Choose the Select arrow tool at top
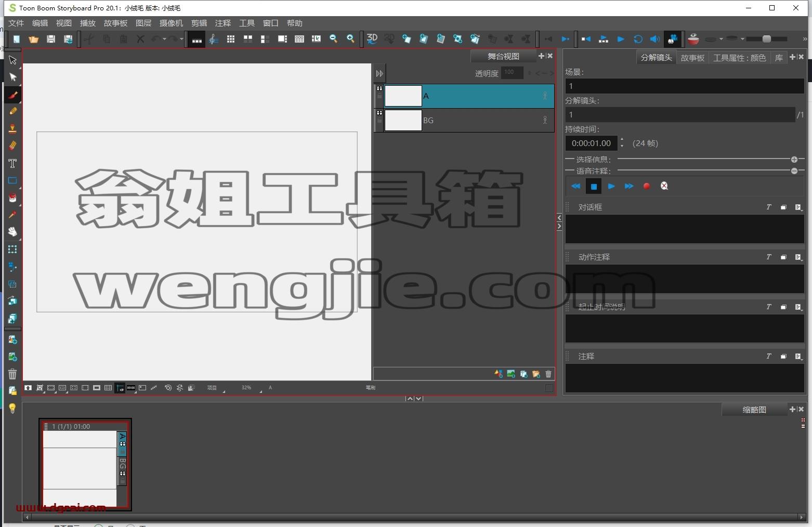This screenshot has height=527, width=812. coord(13,60)
